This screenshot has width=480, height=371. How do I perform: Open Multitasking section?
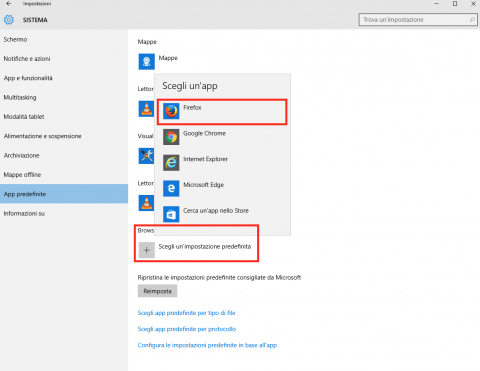[64, 97]
